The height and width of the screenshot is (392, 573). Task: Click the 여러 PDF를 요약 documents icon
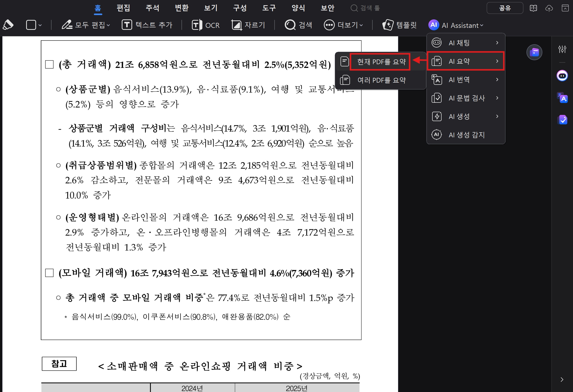[345, 80]
